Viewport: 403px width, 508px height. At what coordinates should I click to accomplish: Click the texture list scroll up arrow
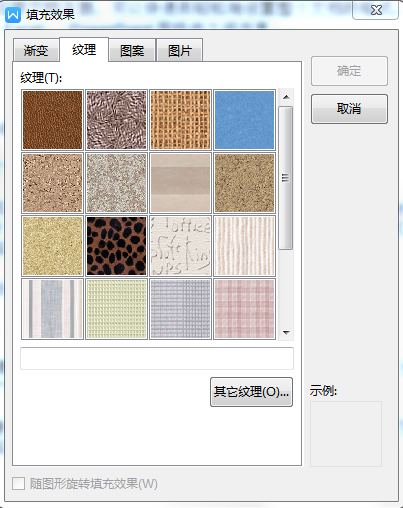pyautogui.click(x=286, y=97)
